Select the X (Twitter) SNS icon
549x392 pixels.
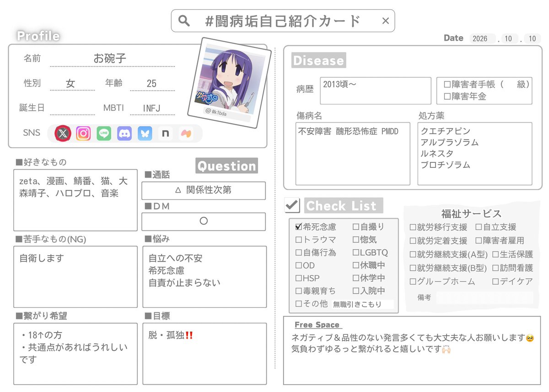63,133
